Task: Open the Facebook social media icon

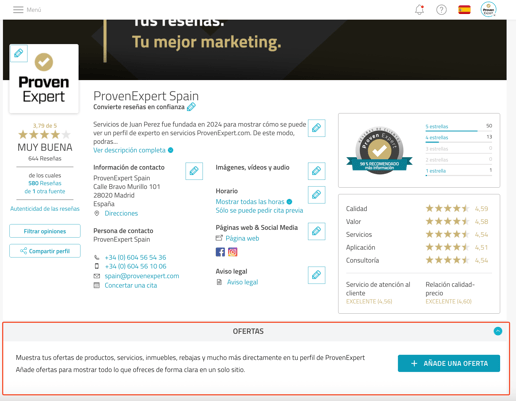Action: (x=220, y=252)
